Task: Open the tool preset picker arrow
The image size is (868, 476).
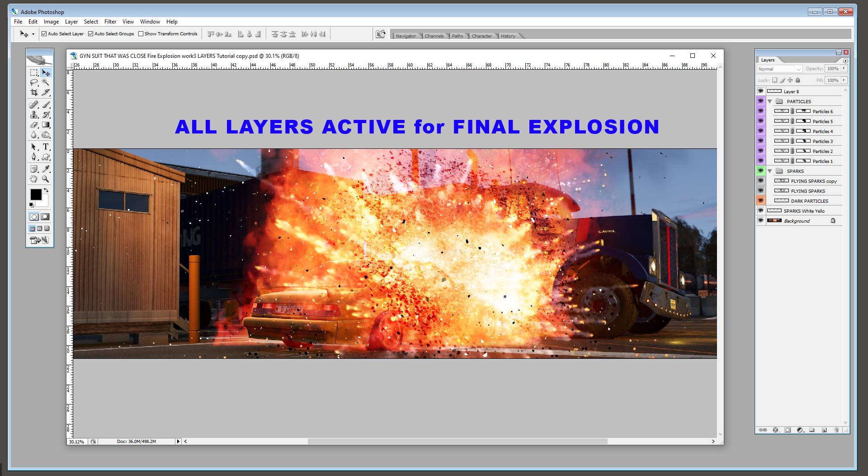Action: coord(33,34)
